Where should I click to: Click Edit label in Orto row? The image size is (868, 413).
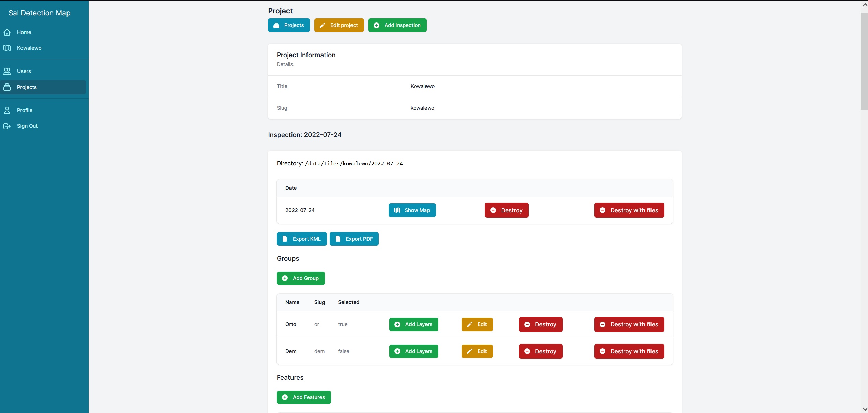482,324
